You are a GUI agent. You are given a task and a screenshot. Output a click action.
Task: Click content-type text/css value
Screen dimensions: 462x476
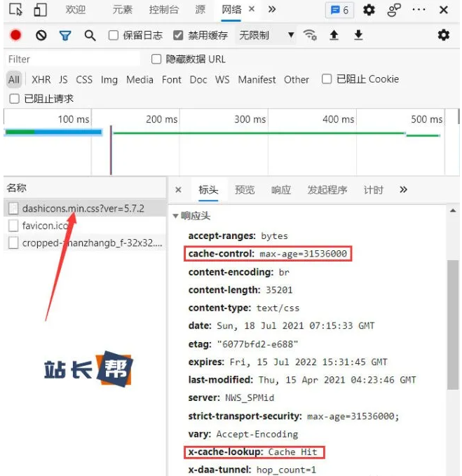(x=278, y=308)
